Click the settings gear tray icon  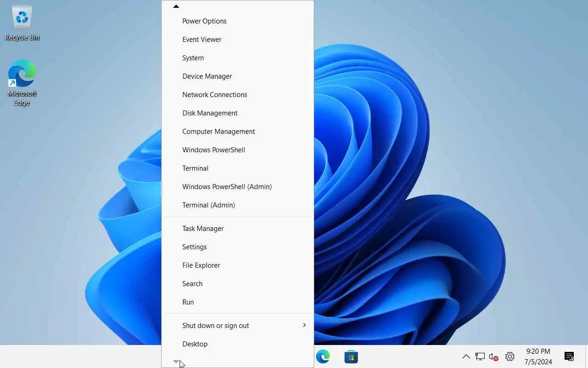[x=509, y=356]
